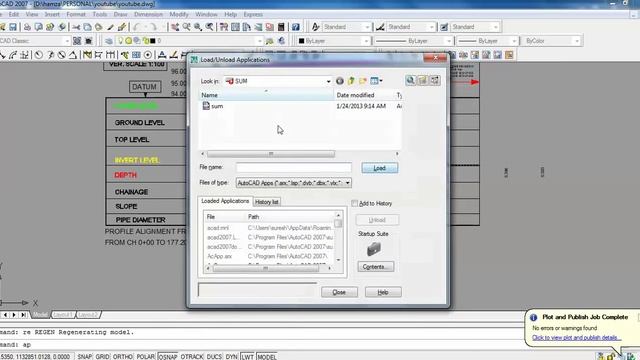
Task: Go up one folder level in dialog
Action: point(351,81)
